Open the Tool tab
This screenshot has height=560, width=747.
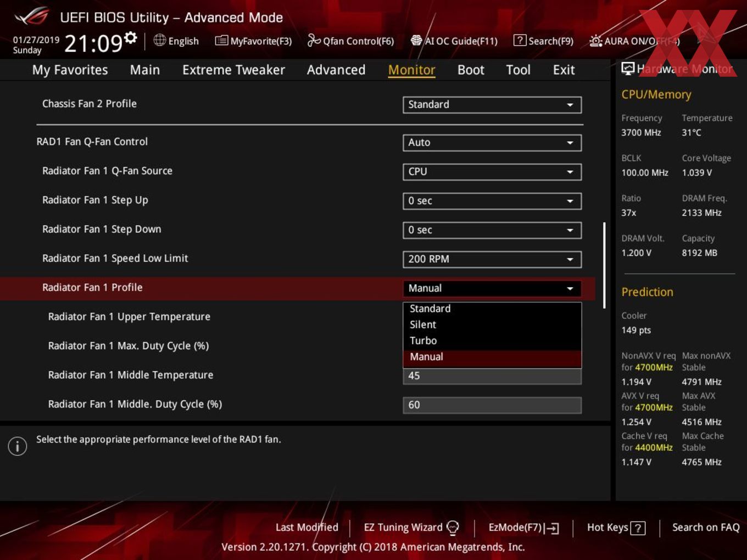click(x=518, y=70)
